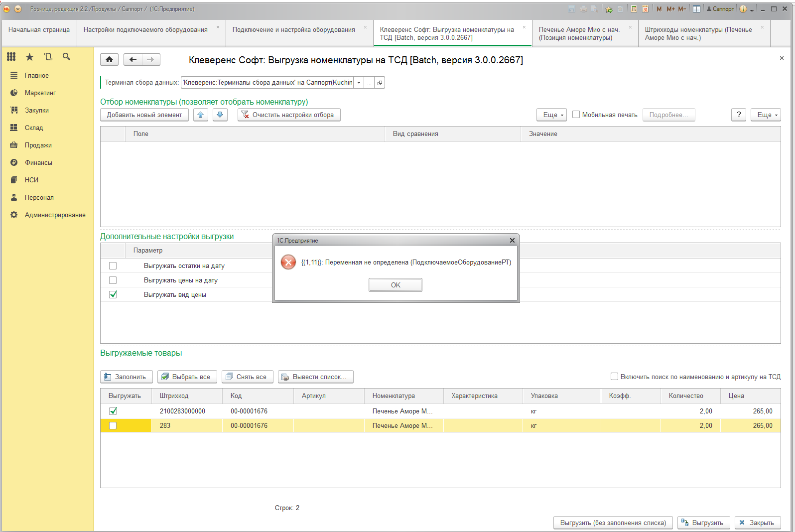Navigate forward with the right arrow

point(150,60)
